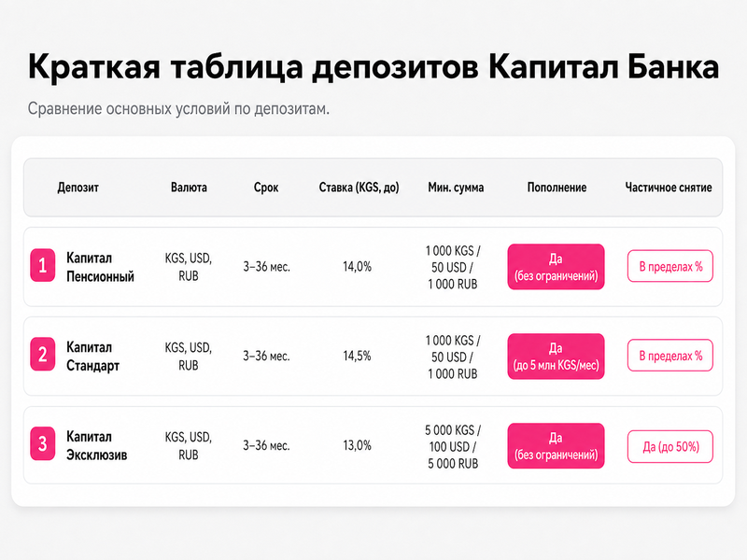Image resolution: width=747 pixels, height=560 pixels.
Task: Open the Капитал Пенсионный deposit name
Action: 100,267
